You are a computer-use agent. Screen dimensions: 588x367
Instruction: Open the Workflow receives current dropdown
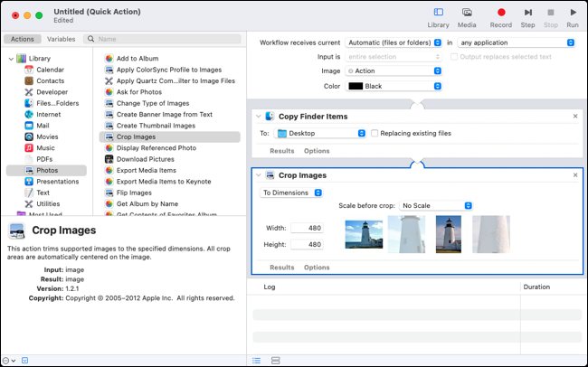[394, 42]
